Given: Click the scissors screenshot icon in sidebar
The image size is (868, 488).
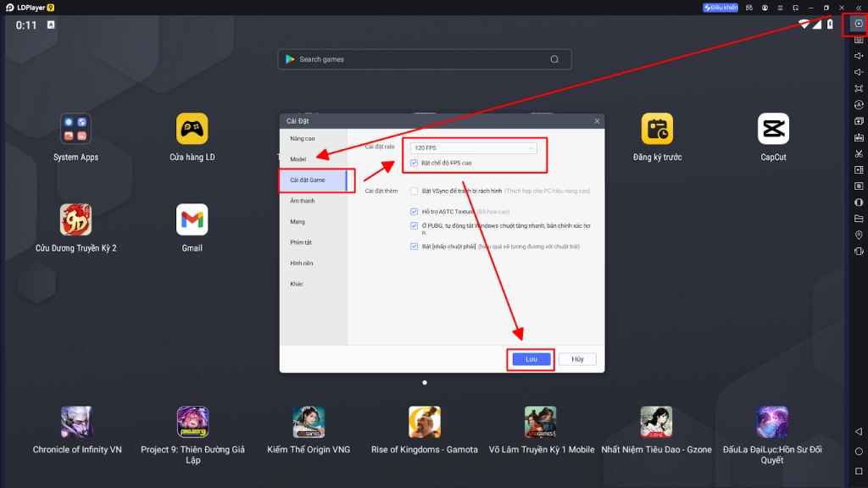Looking at the screenshot, I should point(859,153).
